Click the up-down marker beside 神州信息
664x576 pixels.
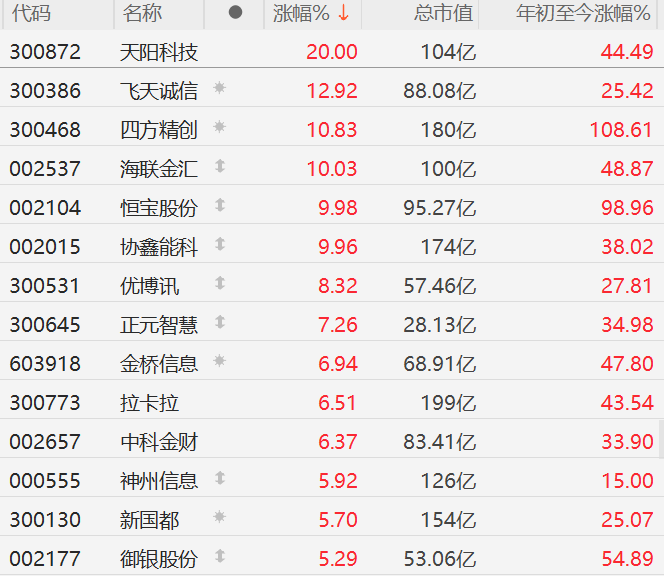pyautogui.click(x=219, y=478)
